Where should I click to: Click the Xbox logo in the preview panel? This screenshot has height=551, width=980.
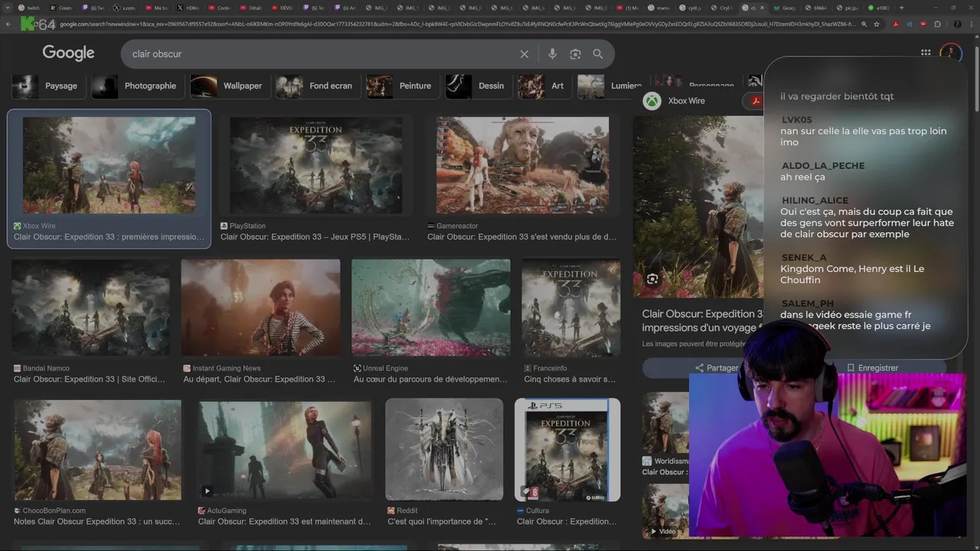[652, 101]
